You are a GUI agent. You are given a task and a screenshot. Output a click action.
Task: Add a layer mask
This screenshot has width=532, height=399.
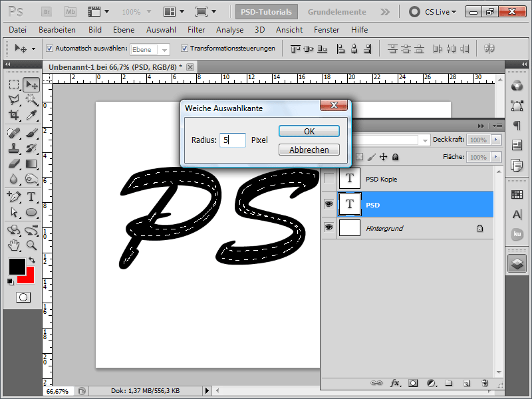[413, 383]
